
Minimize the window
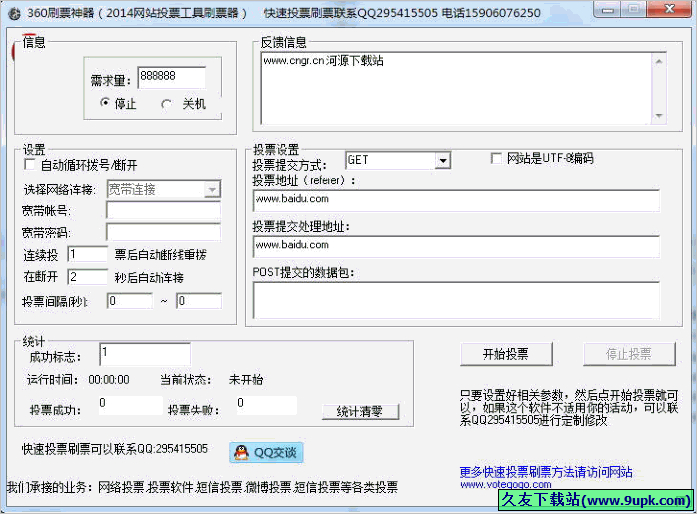608,9
